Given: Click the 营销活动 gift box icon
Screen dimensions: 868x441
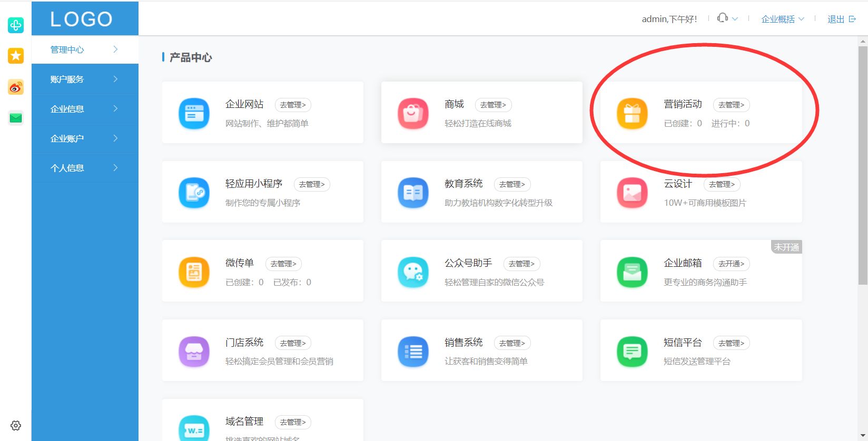Looking at the screenshot, I should point(632,113).
